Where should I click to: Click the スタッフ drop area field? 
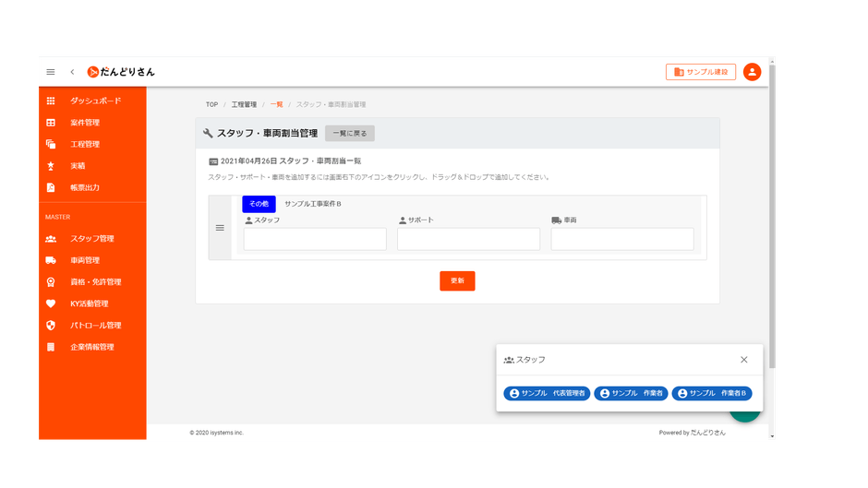pyautogui.click(x=315, y=239)
